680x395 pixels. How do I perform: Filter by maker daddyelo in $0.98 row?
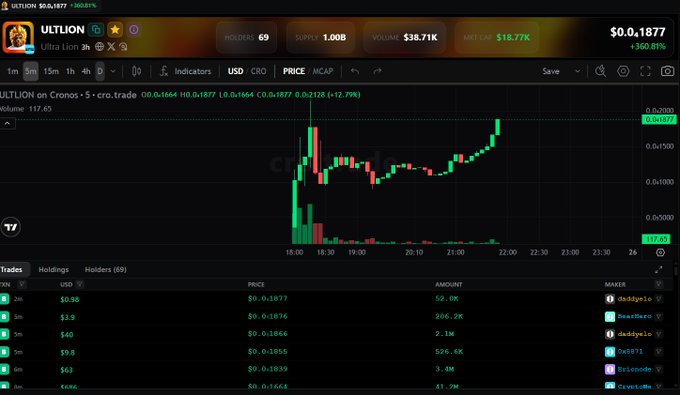click(658, 299)
